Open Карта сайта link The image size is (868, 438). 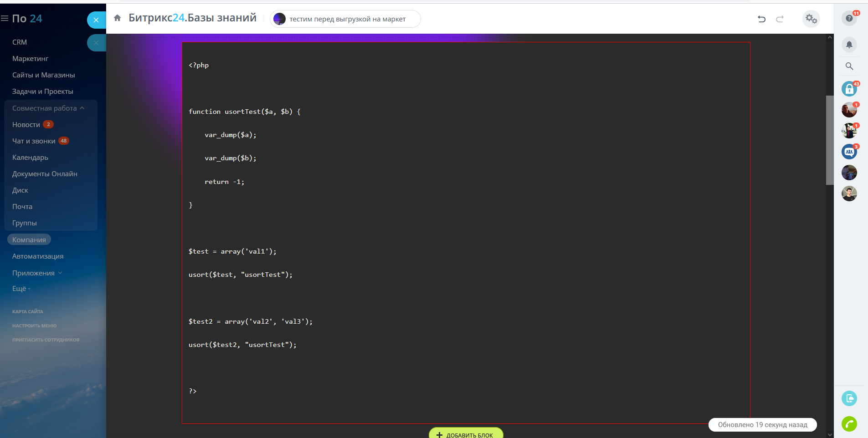coord(28,311)
